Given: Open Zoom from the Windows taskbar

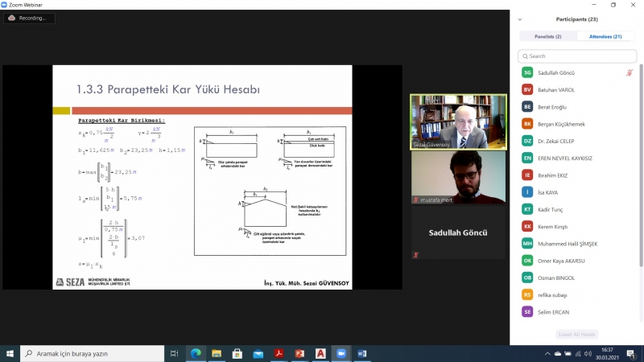Looking at the screenshot, I should (341, 353).
